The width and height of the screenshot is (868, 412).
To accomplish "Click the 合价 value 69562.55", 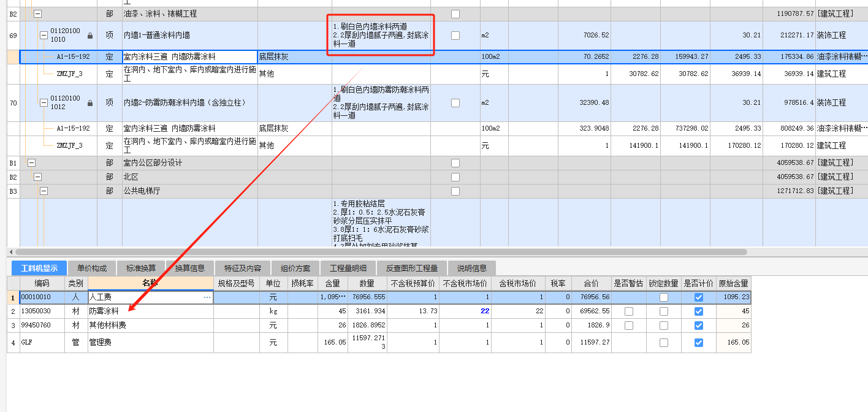I will [595, 311].
